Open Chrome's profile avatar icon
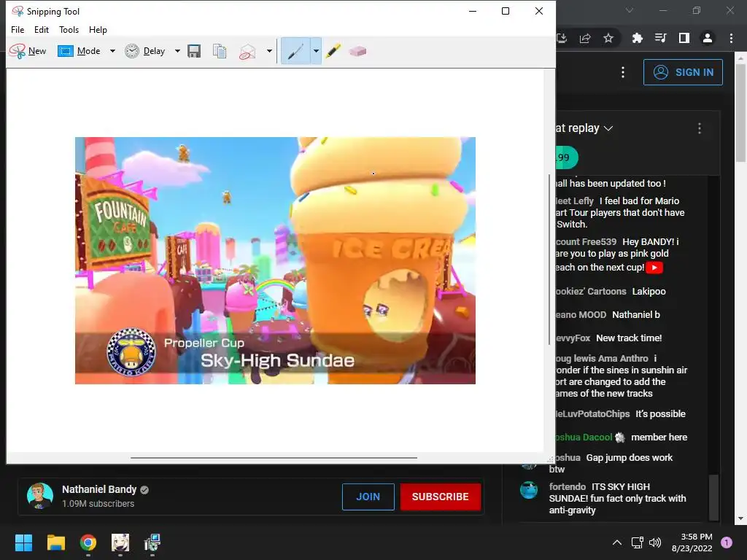This screenshot has height=560, width=747. (x=708, y=38)
